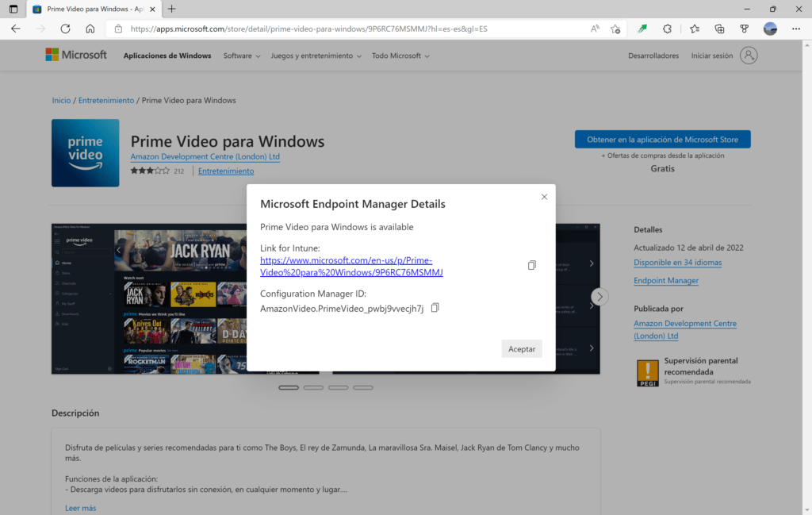Viewport: 812px width, 515px height.
Task: Close the Prime Video para Windows tab
Action: pos(152,10)
